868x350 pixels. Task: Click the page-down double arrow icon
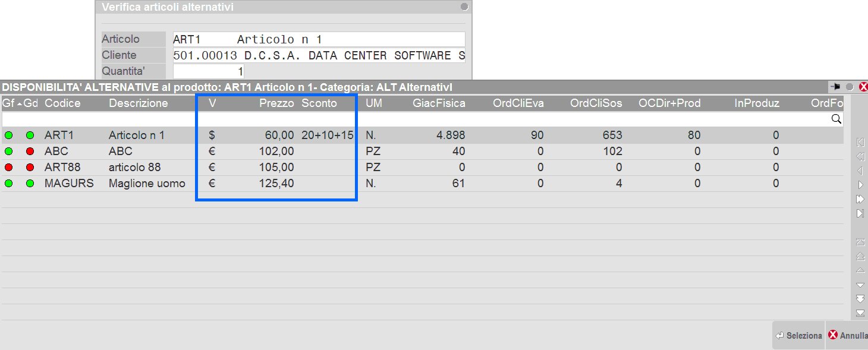[860, 299]
